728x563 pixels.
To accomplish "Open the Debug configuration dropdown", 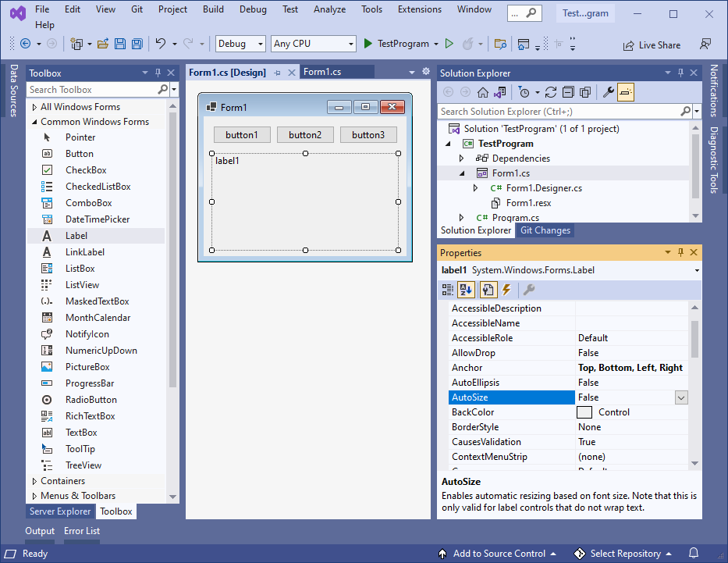I will click(240, 44).
